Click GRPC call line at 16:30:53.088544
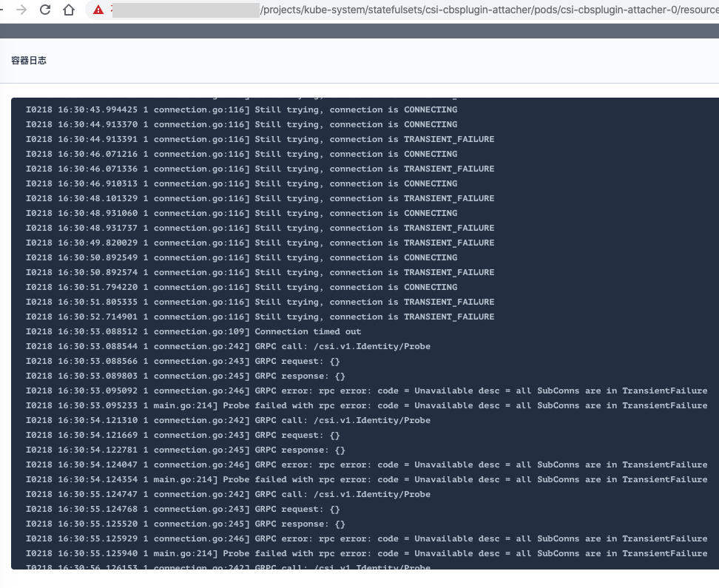The width and height of the screenshot is (719, 588). click(x=228, y=346)
